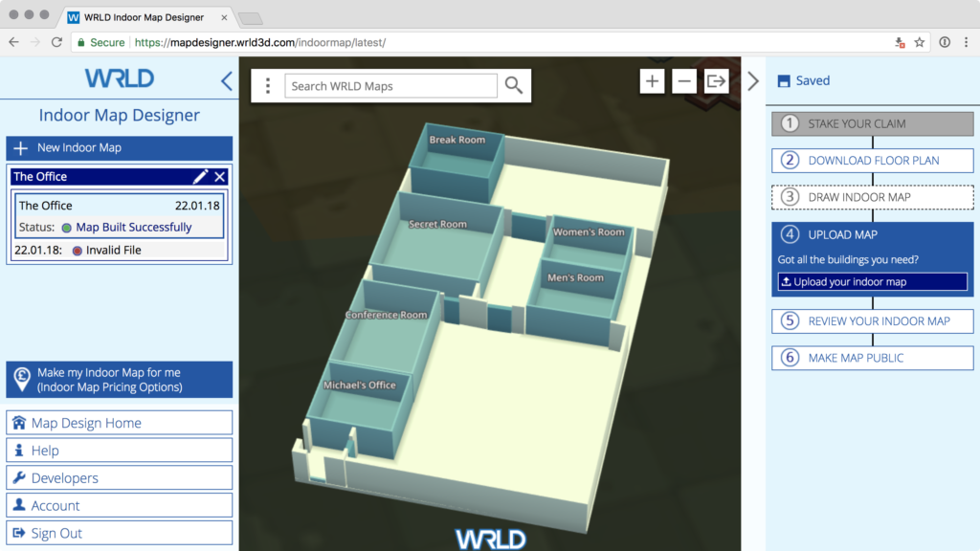Open Account settings

[x=120, y=505]
